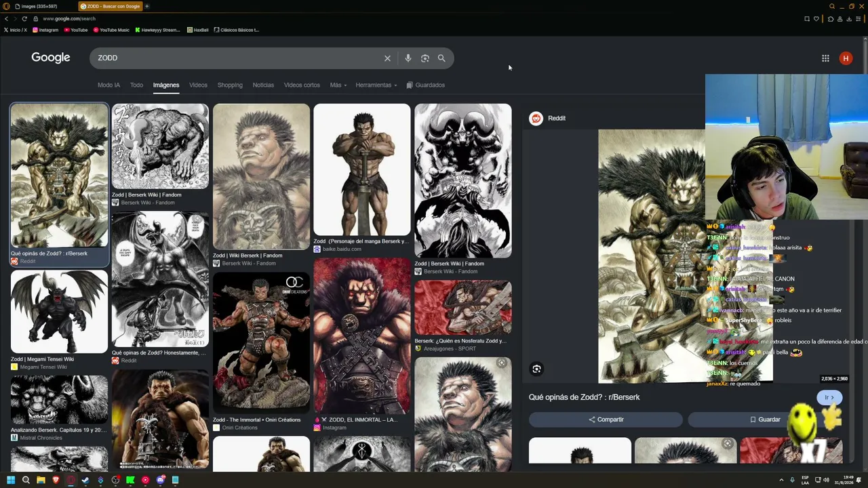
Task: Reload the current page
Action: [x=24, y=19]
